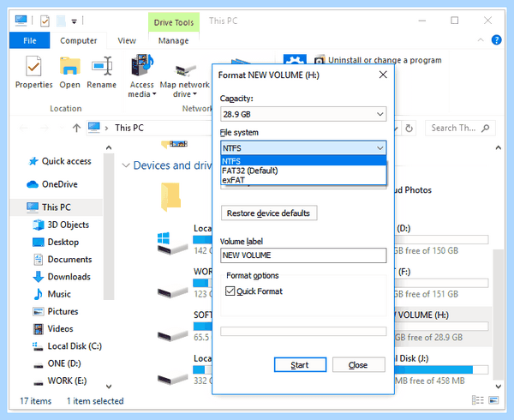The image size is (514, 420).
Task: Click the Up navigation arrow
Action: (76, 128)
